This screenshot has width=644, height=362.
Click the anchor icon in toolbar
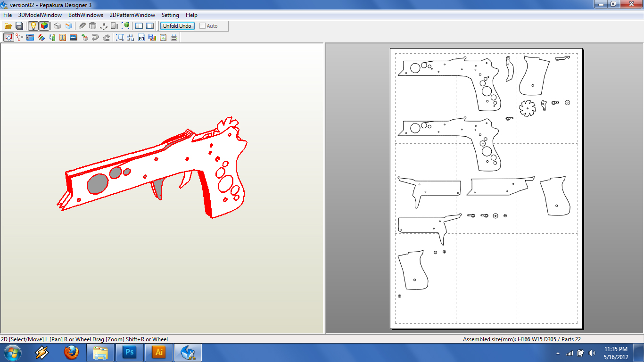pos(104,26)
